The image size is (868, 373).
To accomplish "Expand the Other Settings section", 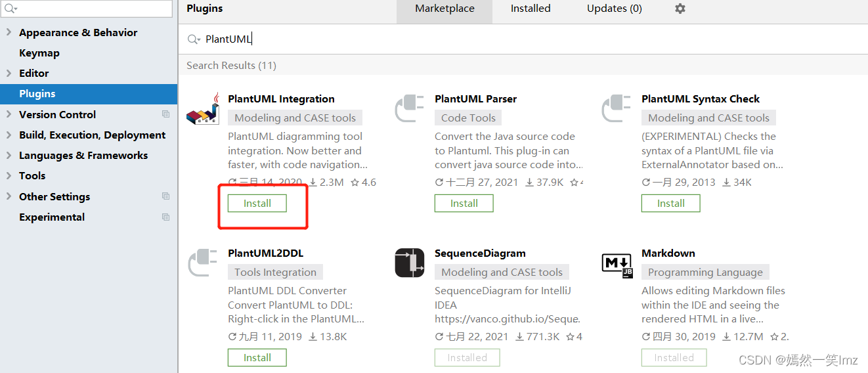I will point(9,196).
